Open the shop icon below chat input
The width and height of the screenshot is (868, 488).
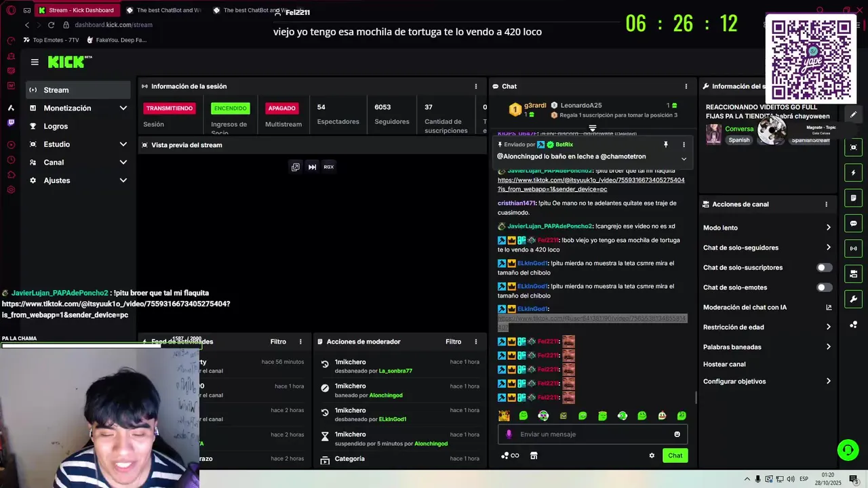coord(534,455)
